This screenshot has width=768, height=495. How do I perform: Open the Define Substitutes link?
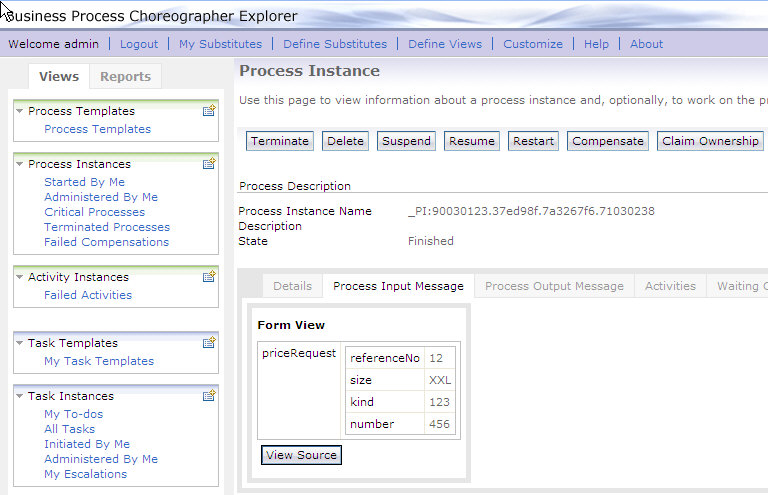tap(335, 44)
